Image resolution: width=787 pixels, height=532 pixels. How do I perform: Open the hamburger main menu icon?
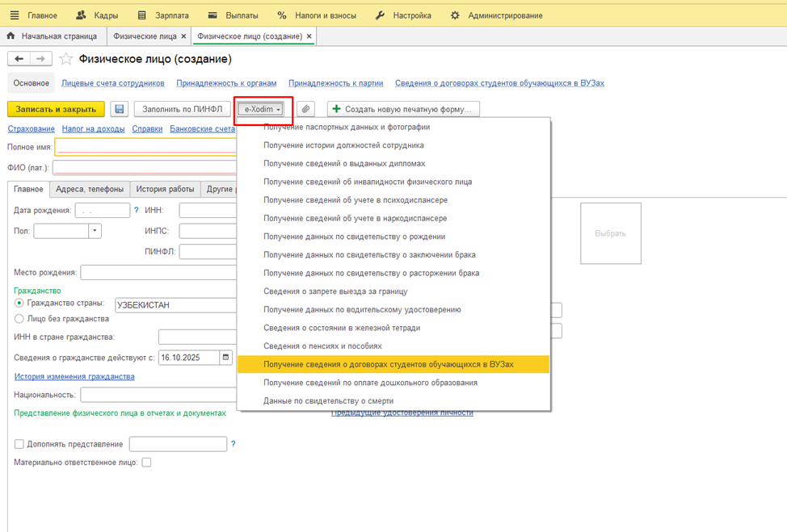[x=15, y=15]
